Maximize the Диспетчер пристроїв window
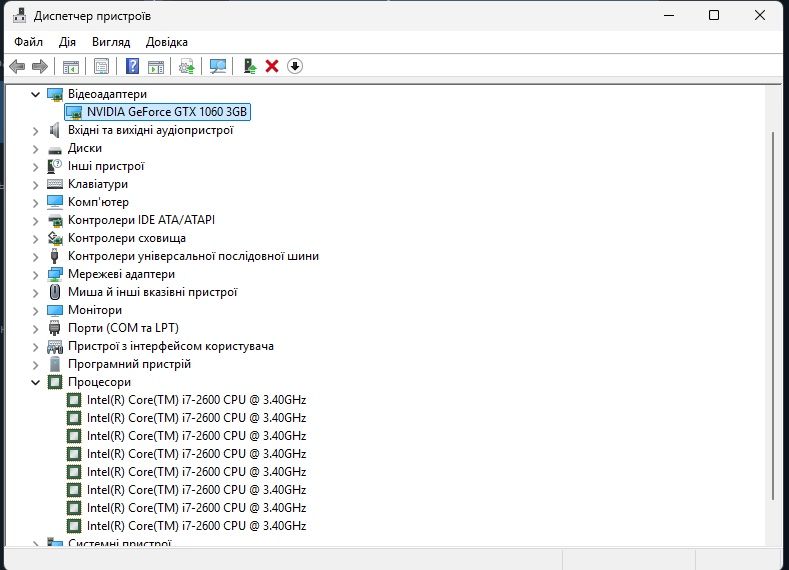 click(x=714, y=16)
